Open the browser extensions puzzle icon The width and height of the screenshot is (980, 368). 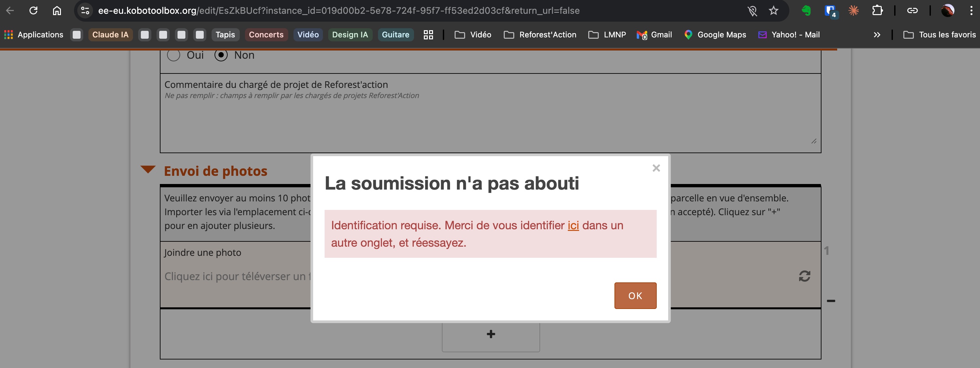tap(877, 10)
